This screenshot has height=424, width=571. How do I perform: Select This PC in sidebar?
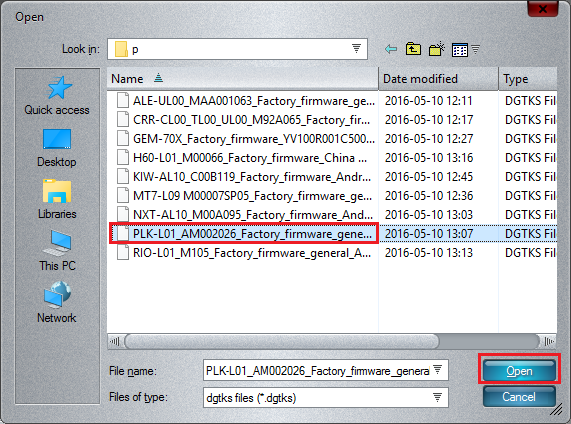pos(57,251)
